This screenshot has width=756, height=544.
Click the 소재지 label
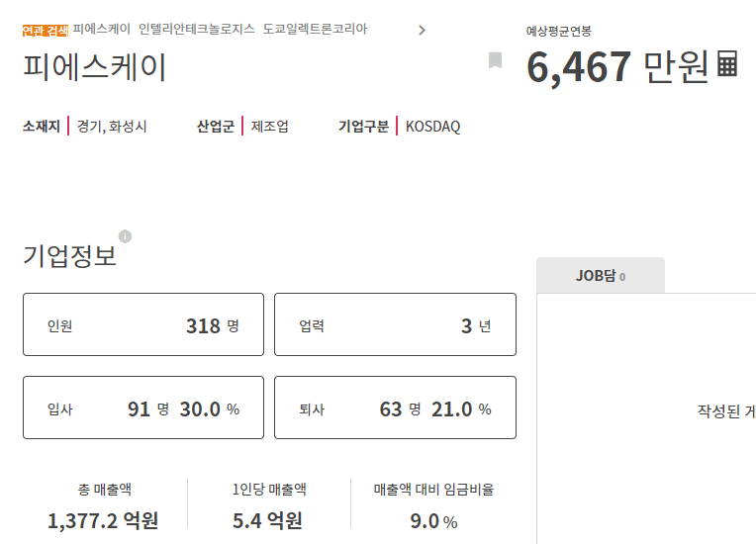42,127
